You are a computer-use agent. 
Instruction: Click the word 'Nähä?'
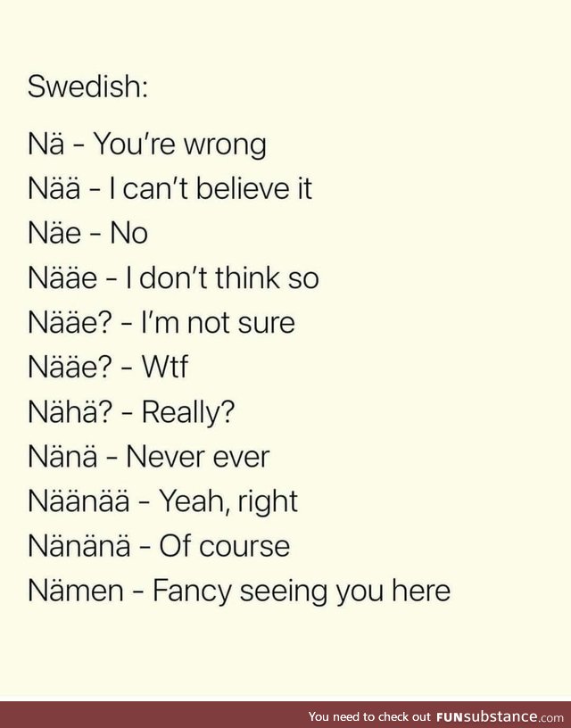click(70, 411)
